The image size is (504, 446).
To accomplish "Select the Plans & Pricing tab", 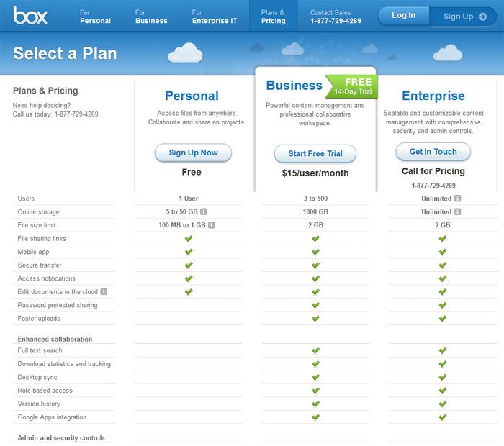I will click(273, 17).
